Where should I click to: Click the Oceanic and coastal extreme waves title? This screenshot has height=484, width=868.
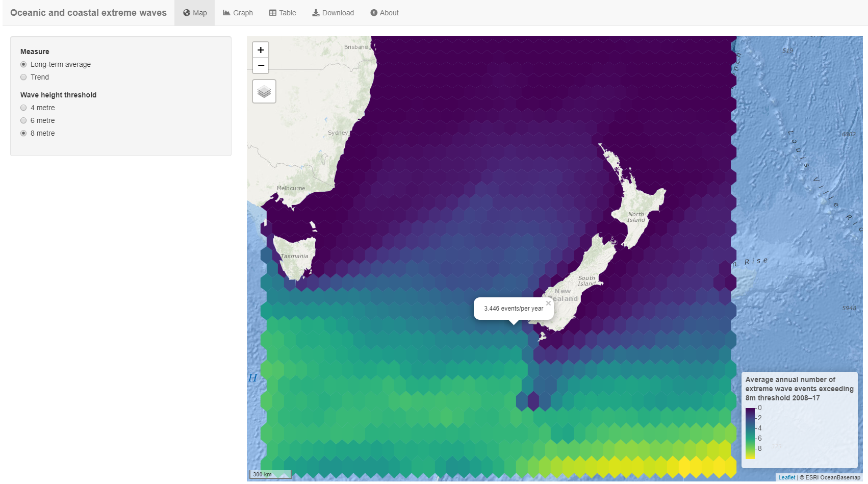[x=88, y=13]
